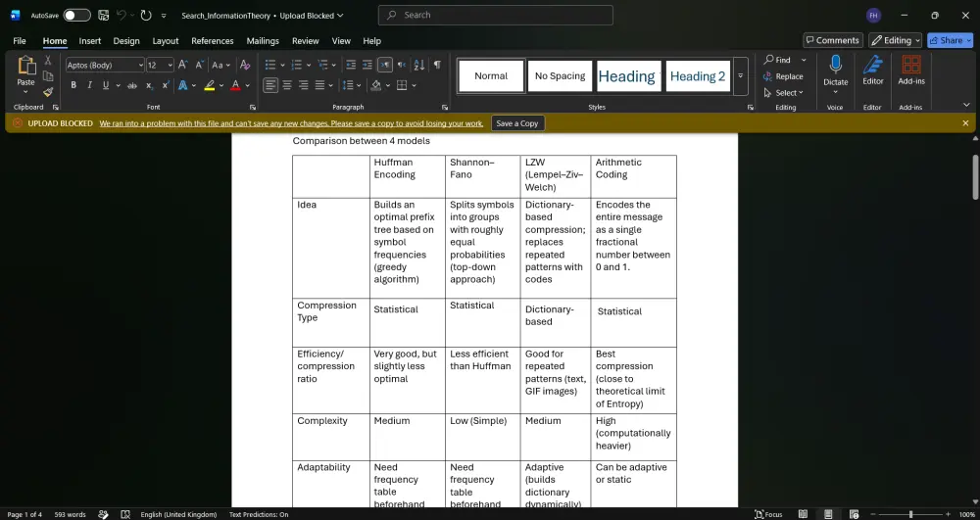Viewport: 980px width, 520px height.
Task: Open the Editing mode dropdown
Action: click(x=895, y=40)
